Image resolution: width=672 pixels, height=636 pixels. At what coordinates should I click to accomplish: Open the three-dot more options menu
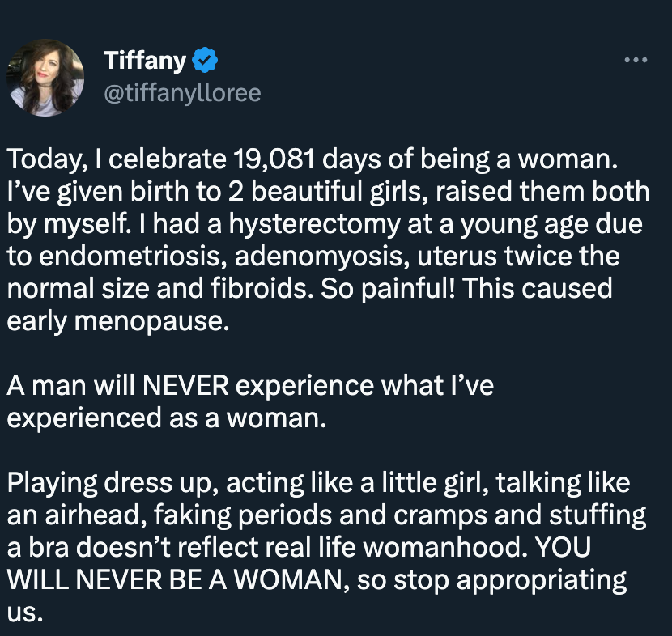pyautogui.click(x=636, y=60)
